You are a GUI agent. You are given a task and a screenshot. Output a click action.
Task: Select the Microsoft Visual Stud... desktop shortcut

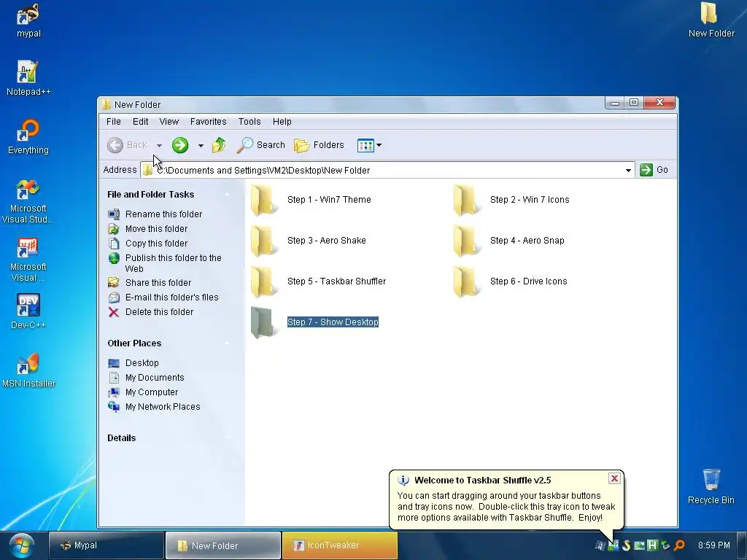pos(28,201)
